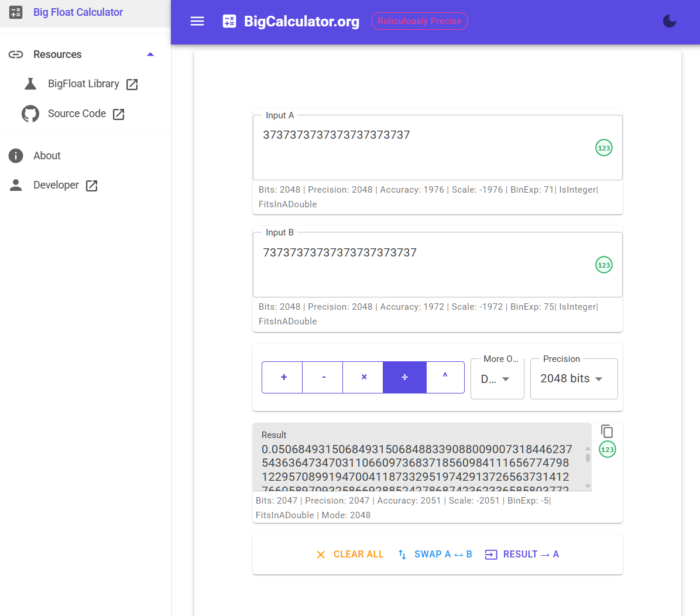The image size is (700, 616).
Task: Open the hamburger navigation menu
Action: click(x=197, y=21)
